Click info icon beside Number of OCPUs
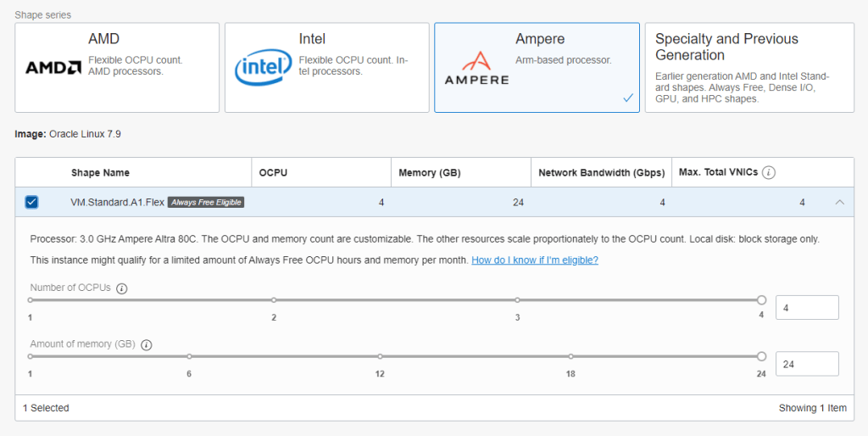The height and width of the screenshot is (436, 868). tap(121, 288)
